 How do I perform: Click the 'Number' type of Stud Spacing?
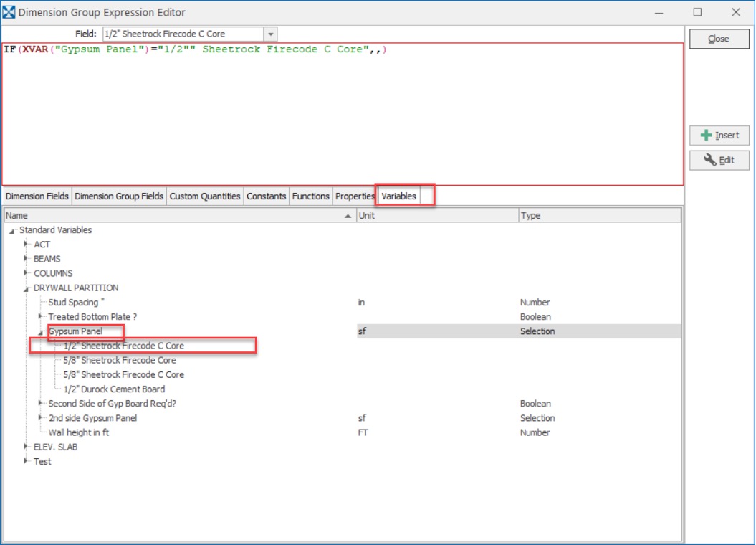click(x=535, y=303)
